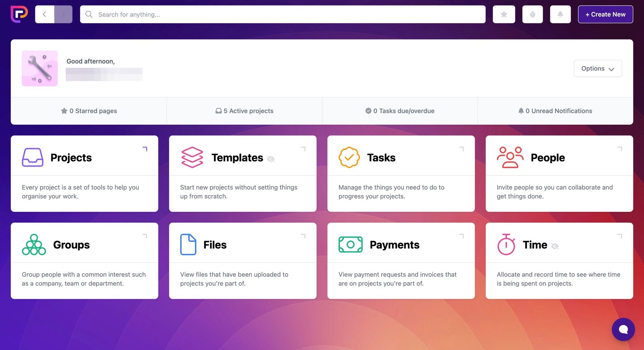Open the 5 Active projects tab
The height and width of the screenshot is (350, 644).
point(245,111)
